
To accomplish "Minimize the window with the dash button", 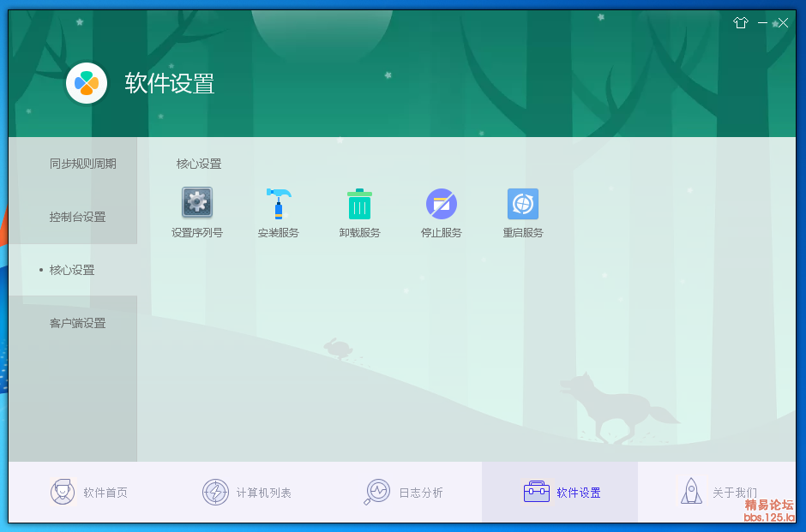I will point(762,22).
